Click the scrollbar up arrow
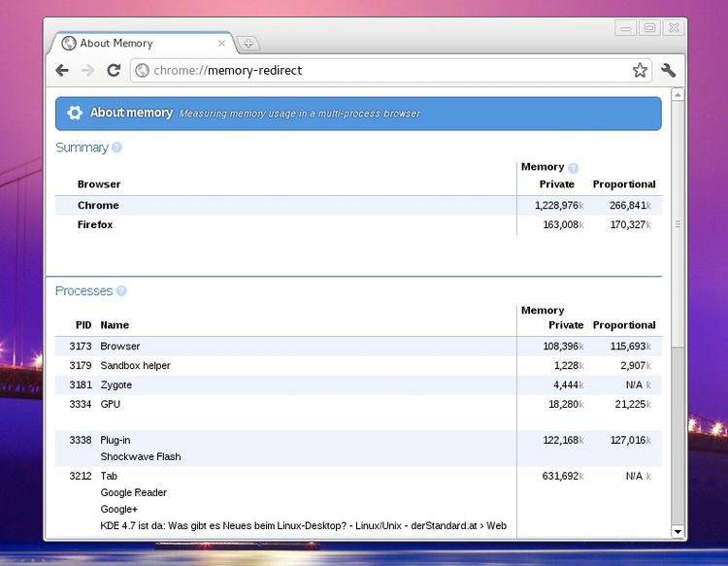Image resolution: width=728 pixels, height=566 pixels. click(x=678, y=94)
